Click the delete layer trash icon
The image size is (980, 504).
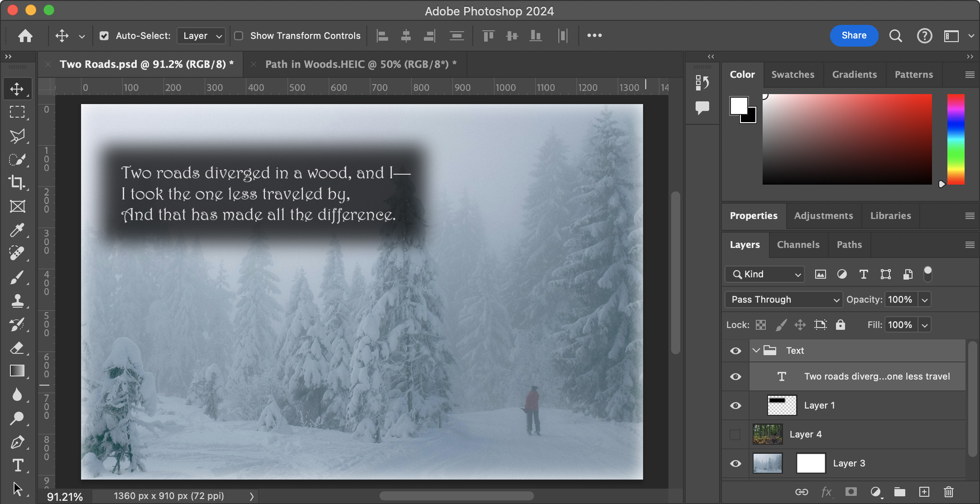pyautogui.click(x=949, y=492)
